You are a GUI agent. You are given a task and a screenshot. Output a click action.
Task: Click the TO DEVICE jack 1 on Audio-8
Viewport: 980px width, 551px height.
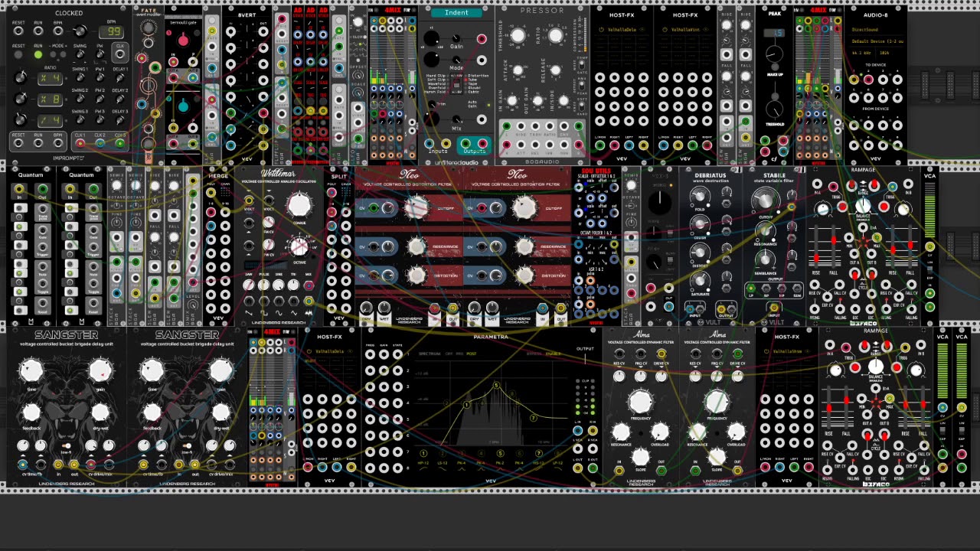coord(854,78)
